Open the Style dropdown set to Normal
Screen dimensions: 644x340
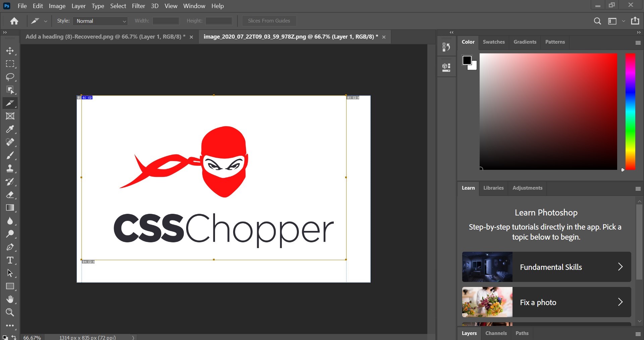tap(100, 21)
